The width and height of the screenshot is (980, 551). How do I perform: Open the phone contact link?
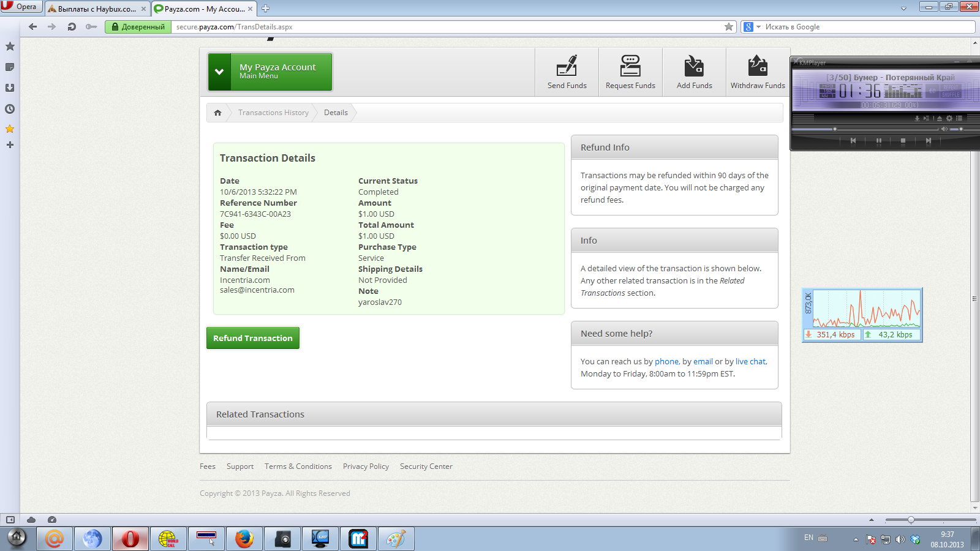[x=666, y=362]
